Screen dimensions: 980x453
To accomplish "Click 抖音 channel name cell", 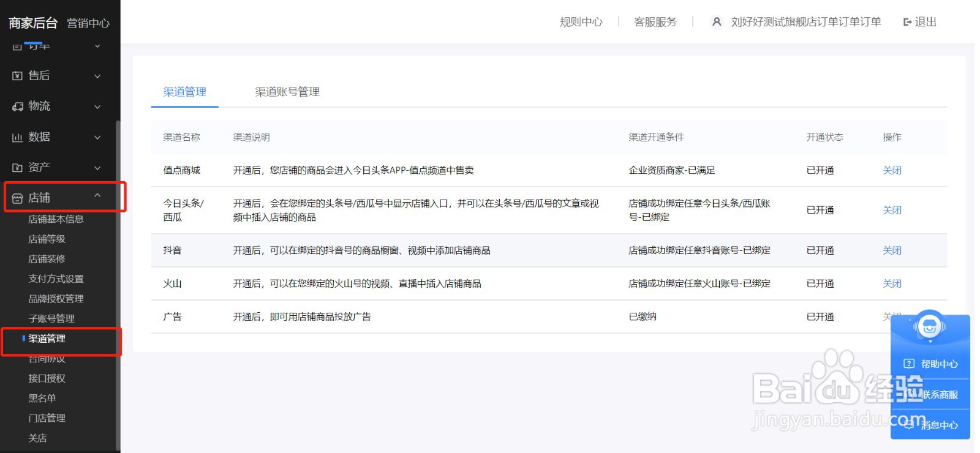I will (172, 250).
